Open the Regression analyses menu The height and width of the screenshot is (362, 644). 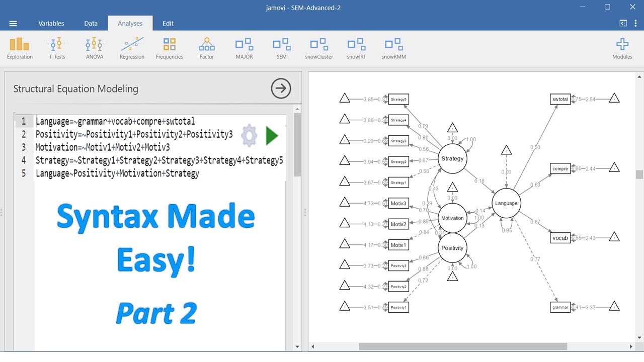pyautogui.click(x=132, y=48)
